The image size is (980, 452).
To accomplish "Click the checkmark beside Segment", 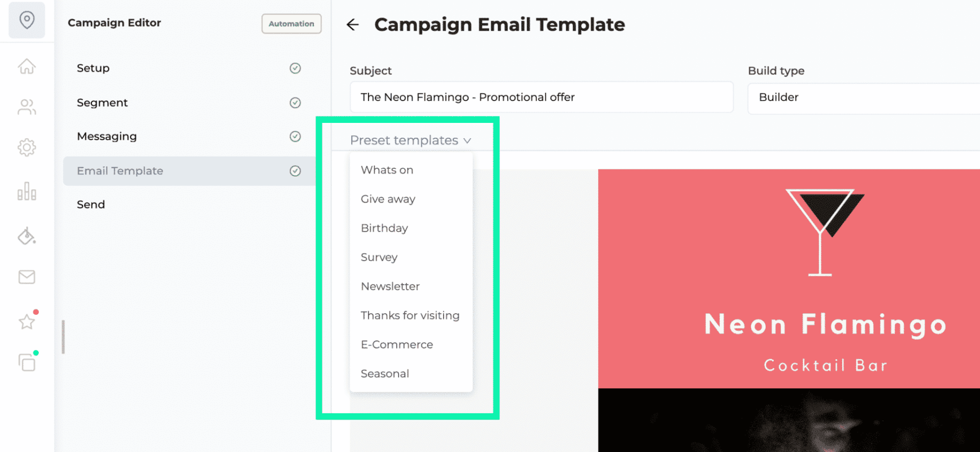I will [x=295, y=103].
